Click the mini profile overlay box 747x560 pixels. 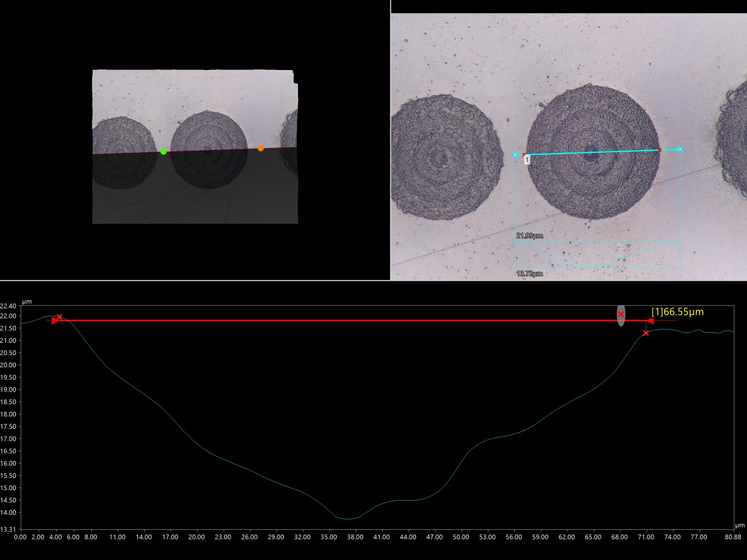click(597, 255)
